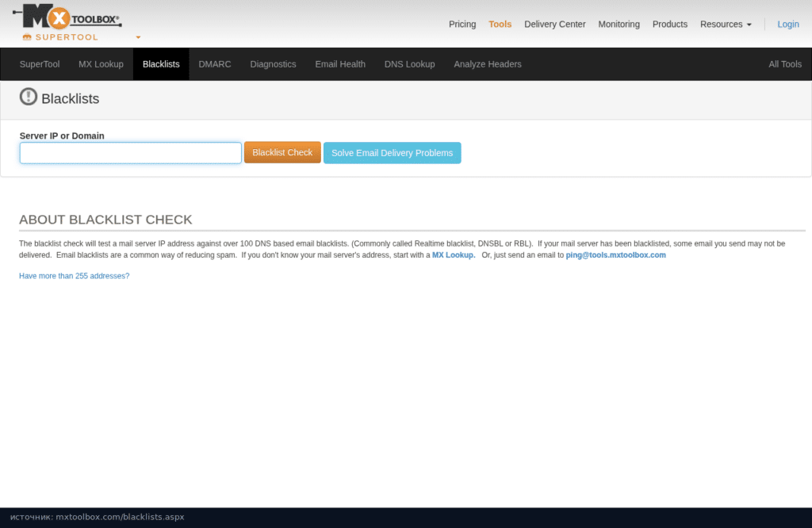Go to Delivery Center
This screenshot has width=812, height=528.
tap(554, 25)
